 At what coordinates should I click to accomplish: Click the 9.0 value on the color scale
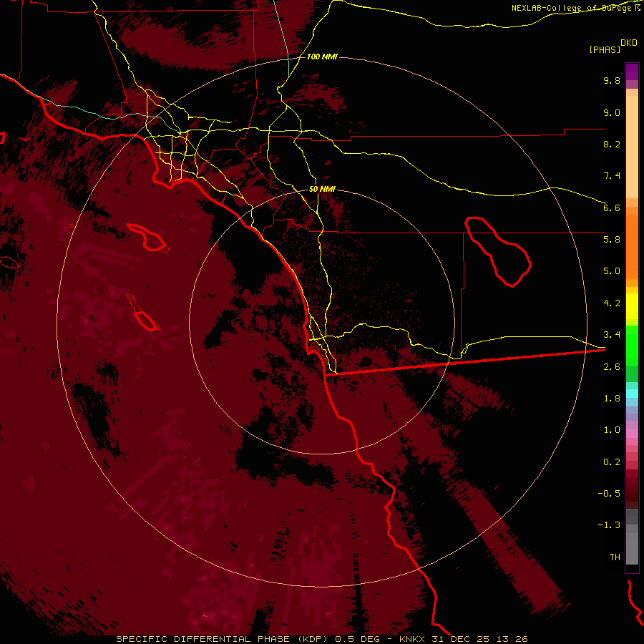pyautogui.click(x=612, y=112)
